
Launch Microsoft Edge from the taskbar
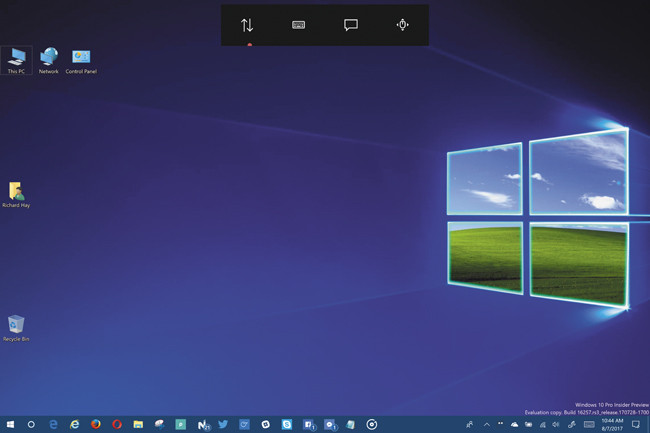pyautogui.click(x=53, y=424)
